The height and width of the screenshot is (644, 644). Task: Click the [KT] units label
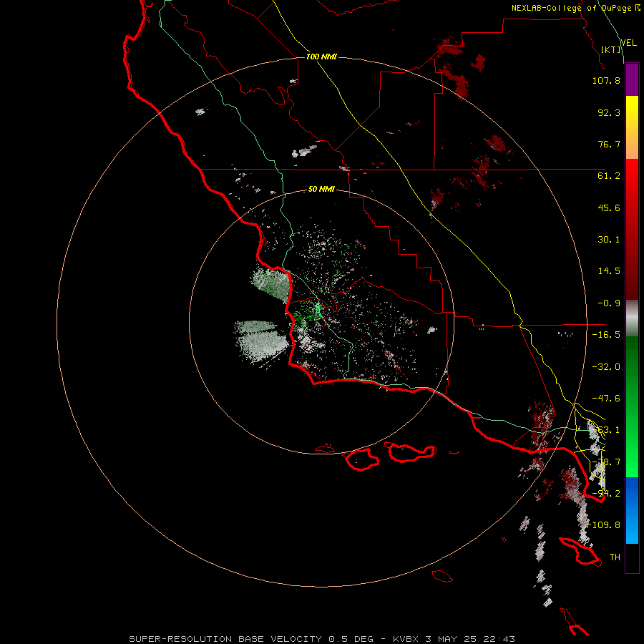(x=611, y=49)
